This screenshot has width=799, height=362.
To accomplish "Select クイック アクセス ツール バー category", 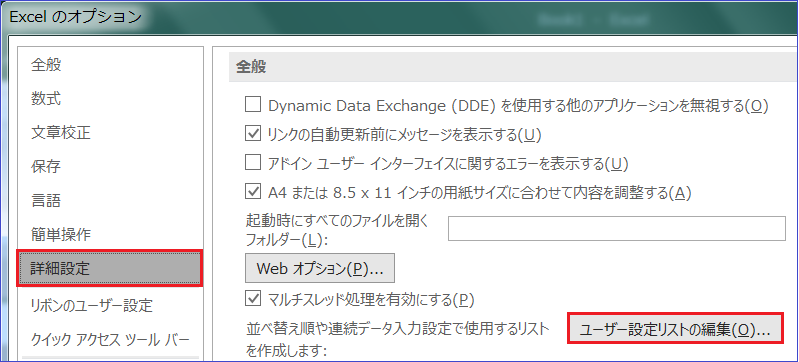I will 110,339.
